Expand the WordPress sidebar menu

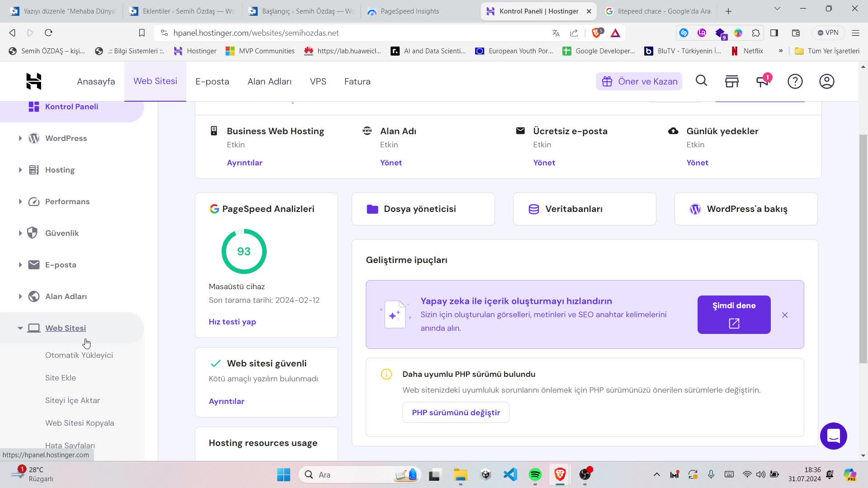pos(20,138)
